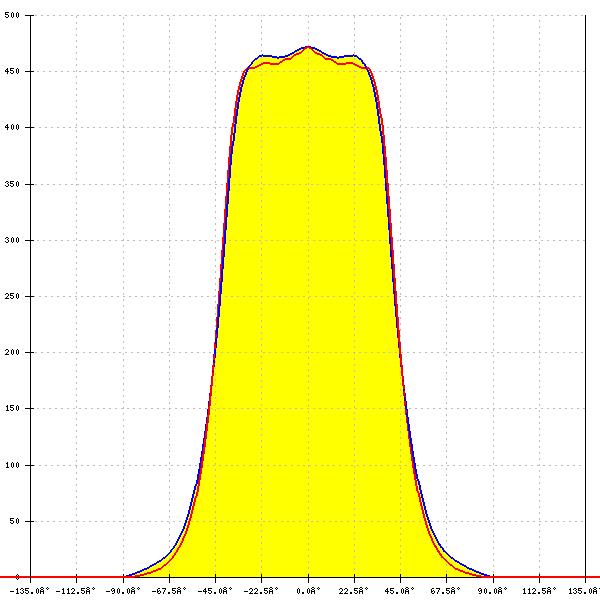Click the -22.5° x-axis label
The height and width of the screenshot is (600, 600).
click(261, 591)
